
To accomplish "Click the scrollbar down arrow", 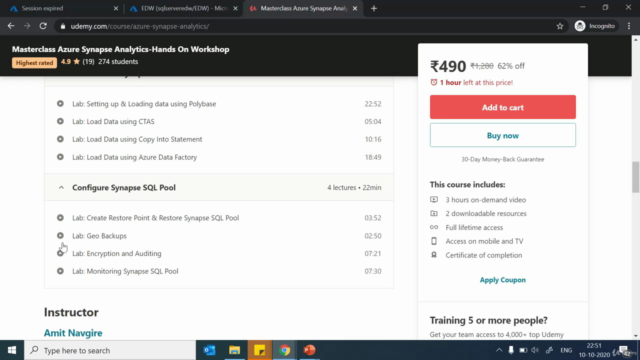I will (636, 336).
